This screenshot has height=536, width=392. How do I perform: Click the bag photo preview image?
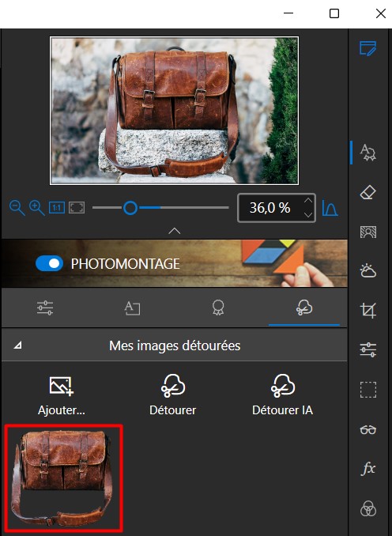coord(175,111)
